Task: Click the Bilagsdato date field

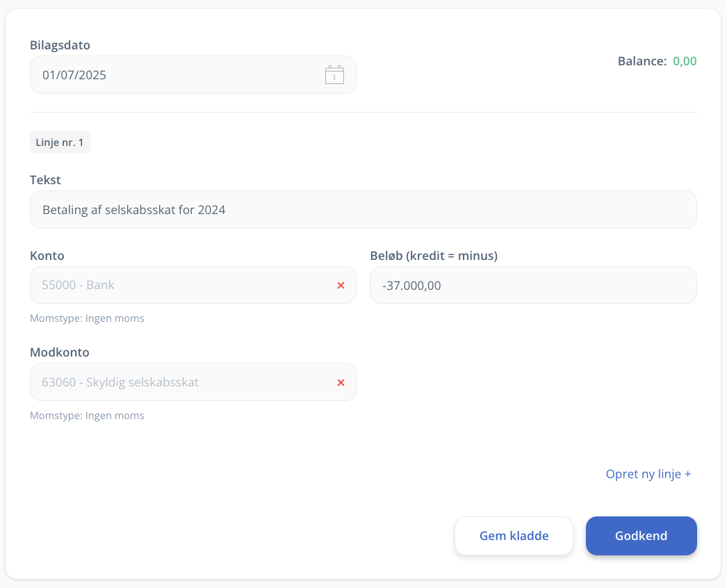Action: click(174, 75)
